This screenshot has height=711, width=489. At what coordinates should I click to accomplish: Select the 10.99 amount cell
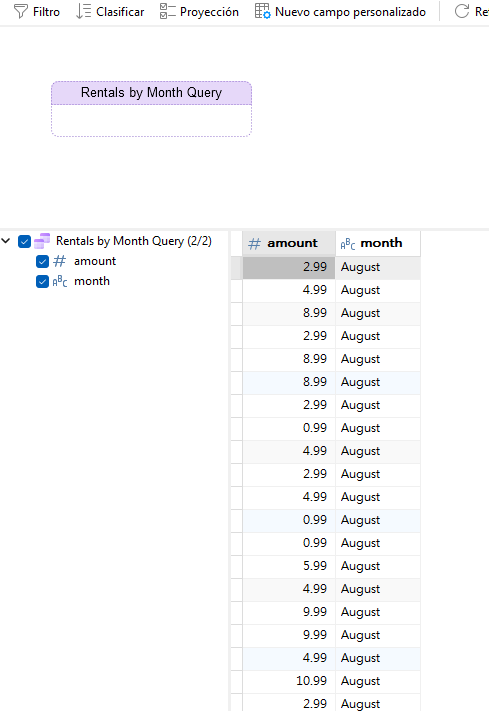tap(289, 681)
